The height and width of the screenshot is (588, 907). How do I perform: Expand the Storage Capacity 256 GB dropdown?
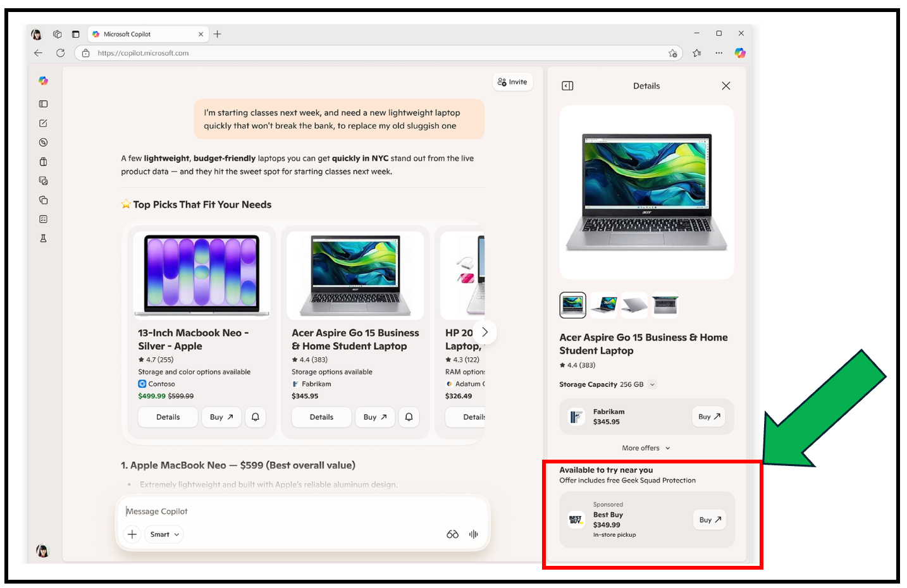coord(653,384)
